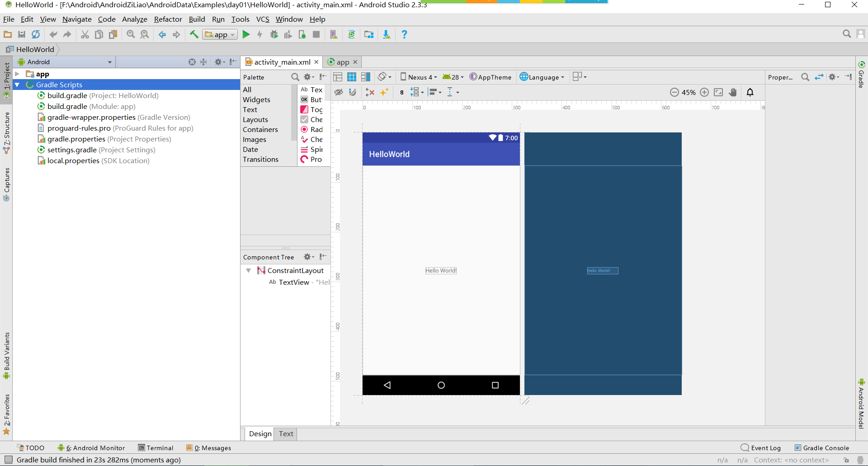Viewport: 868px width, 466px height.
Task: Click the Cut scissors icon
Action: (x=85, y=34)
